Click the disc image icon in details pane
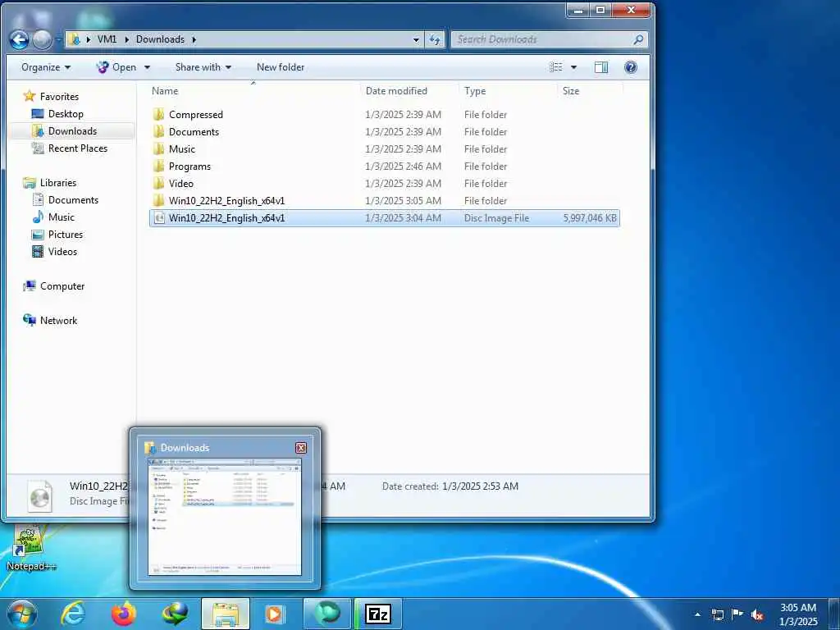Screen dimensions: 840x630 tap(39, 496)
